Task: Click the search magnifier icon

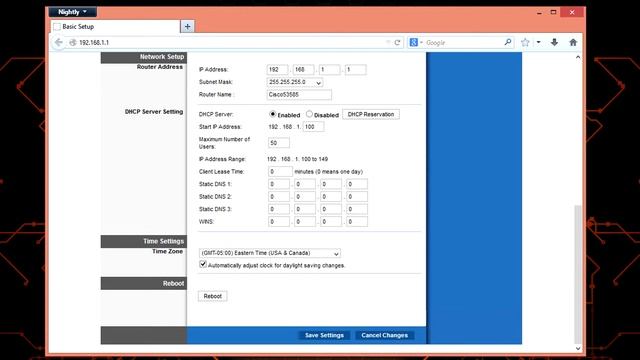Action: click(508, 42)
